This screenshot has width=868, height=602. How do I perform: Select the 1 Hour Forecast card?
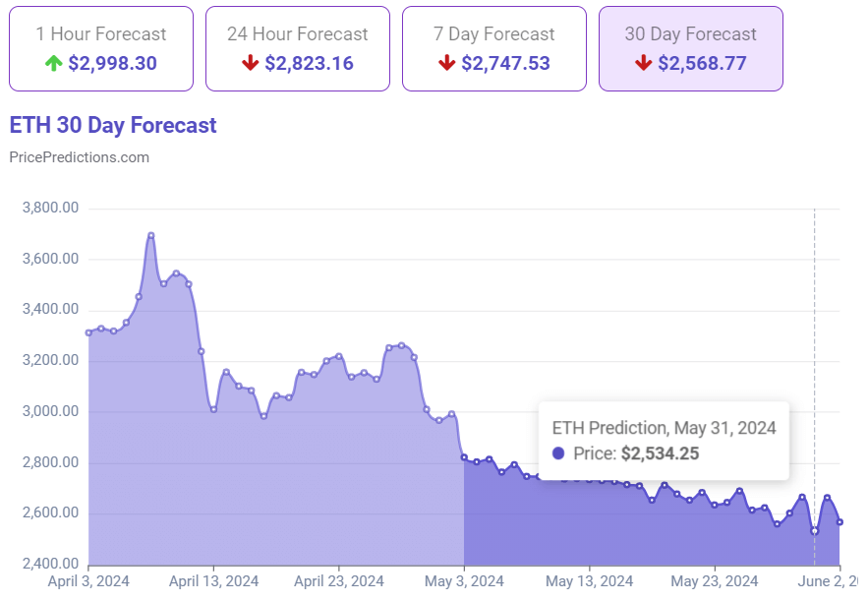(x=100, y=47)
